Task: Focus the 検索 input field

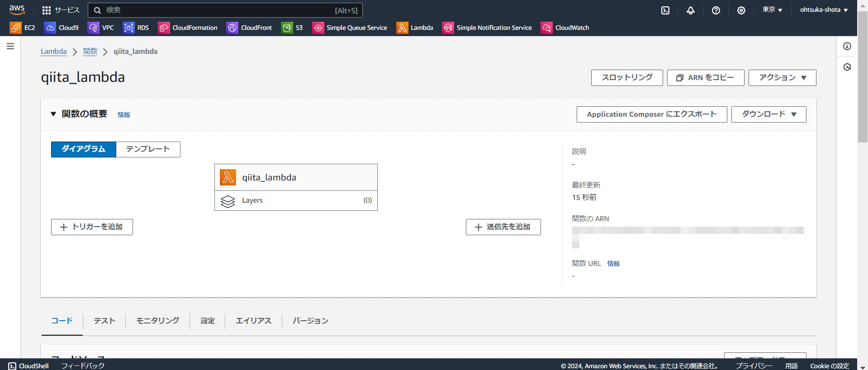Action: tap(225, 10)
